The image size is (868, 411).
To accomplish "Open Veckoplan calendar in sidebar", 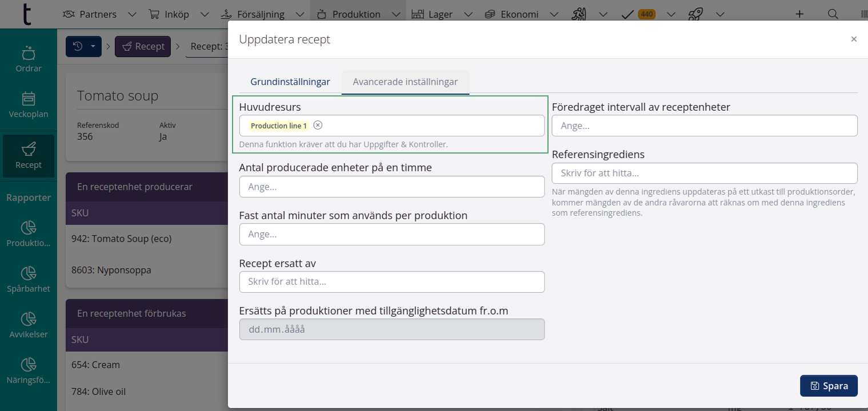I will point(28,105).
